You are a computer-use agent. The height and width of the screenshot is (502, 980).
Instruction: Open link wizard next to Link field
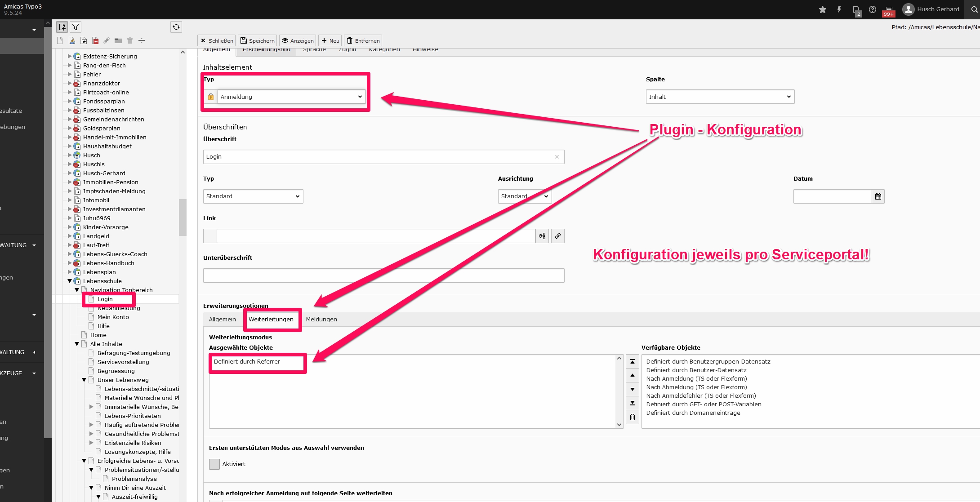(x=558, y=236)
